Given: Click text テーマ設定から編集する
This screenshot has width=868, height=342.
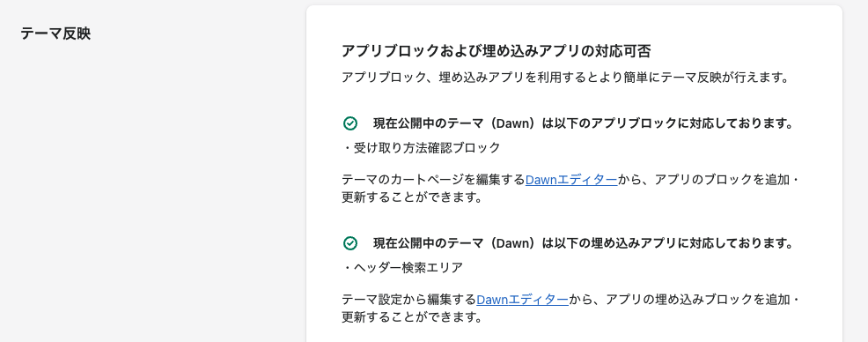Looking at the screenshot, I should [x=408, y=300].
